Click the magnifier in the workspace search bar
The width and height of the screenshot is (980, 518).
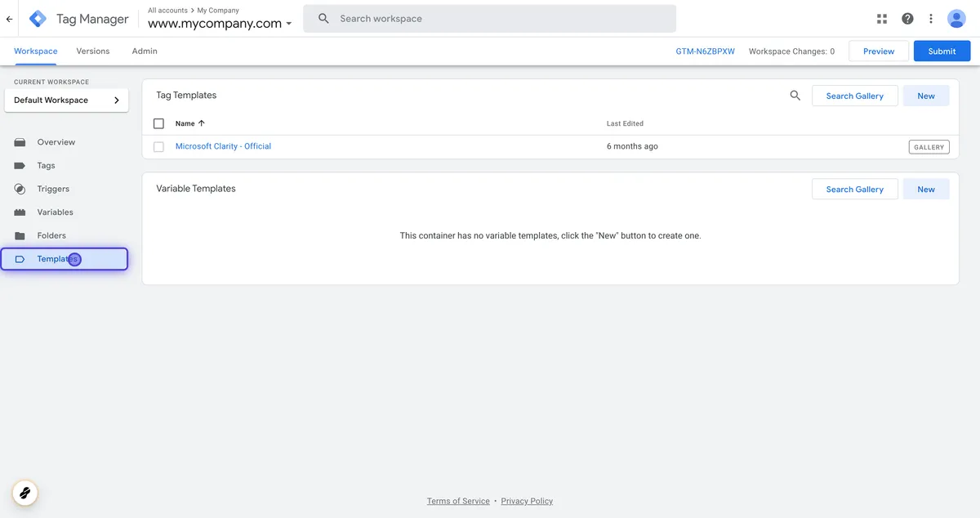(x=323, y=19)
